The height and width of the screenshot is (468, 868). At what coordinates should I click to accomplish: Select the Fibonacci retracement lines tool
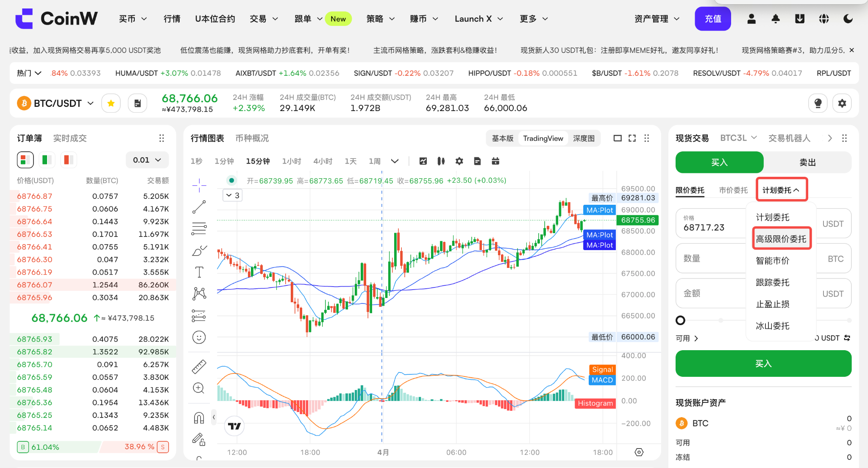[199, 229]
